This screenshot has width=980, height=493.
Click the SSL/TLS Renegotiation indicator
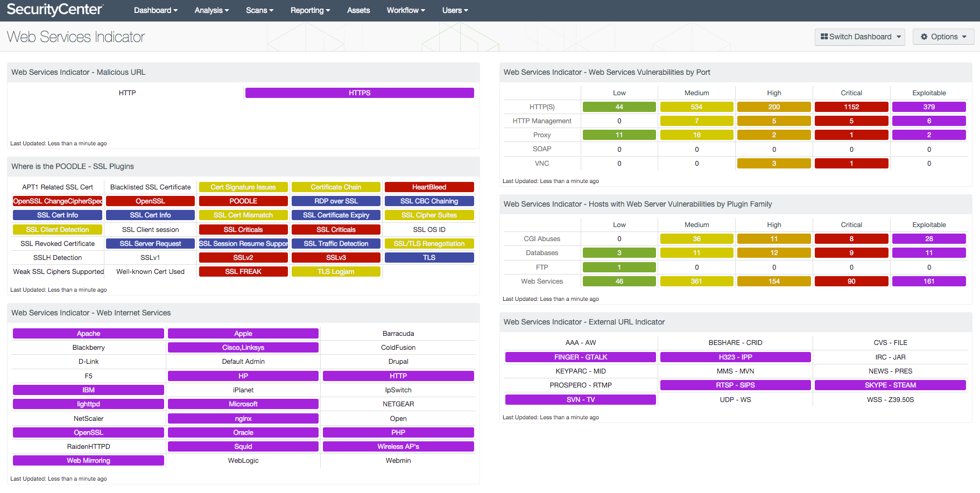[x=429, y=244]
